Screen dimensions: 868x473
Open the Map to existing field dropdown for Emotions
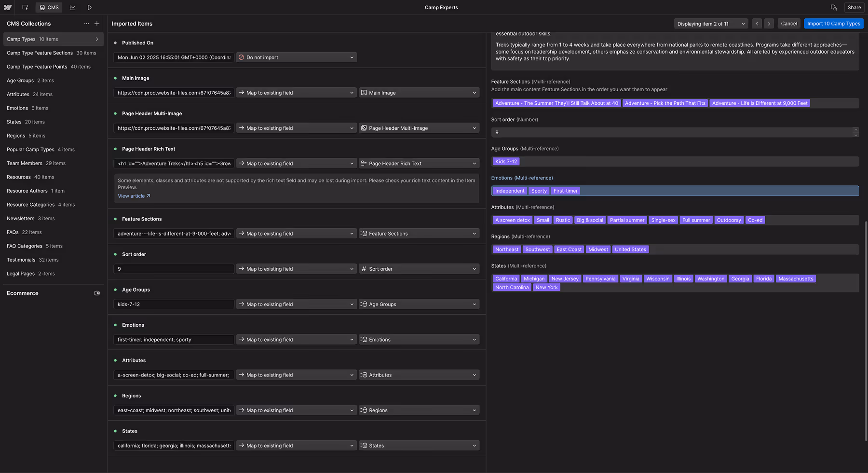(296, 339)
